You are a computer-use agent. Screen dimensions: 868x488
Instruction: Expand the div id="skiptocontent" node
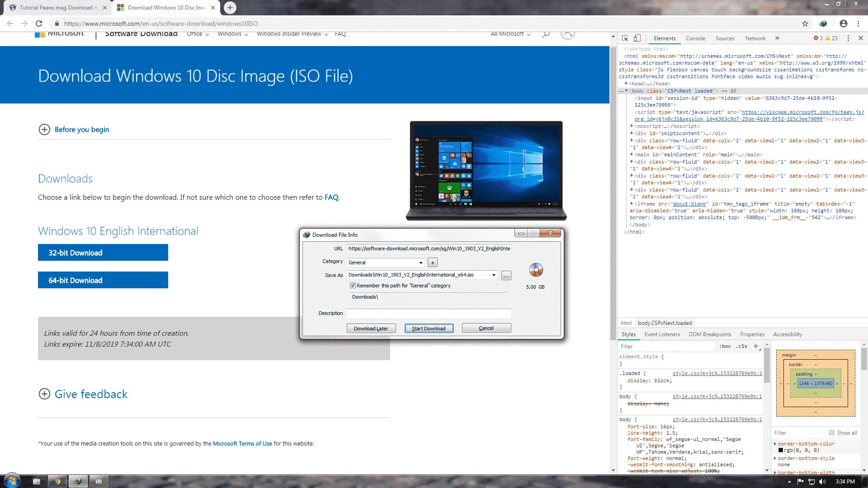click(x=632, y=133)
